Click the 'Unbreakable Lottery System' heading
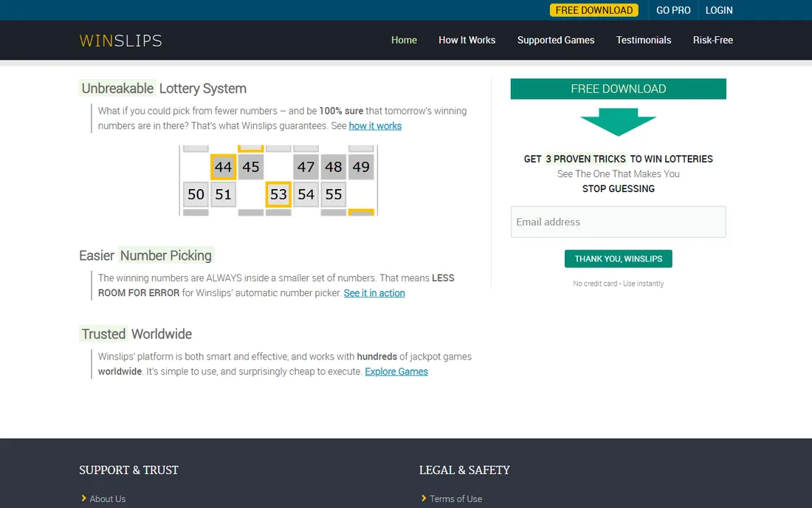The width and height of the screenshot is (812, 508). click(163, 89)
